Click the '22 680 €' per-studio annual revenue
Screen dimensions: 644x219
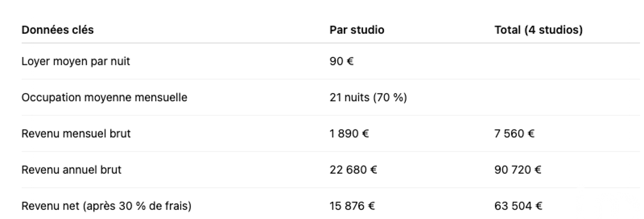[353, 170]
